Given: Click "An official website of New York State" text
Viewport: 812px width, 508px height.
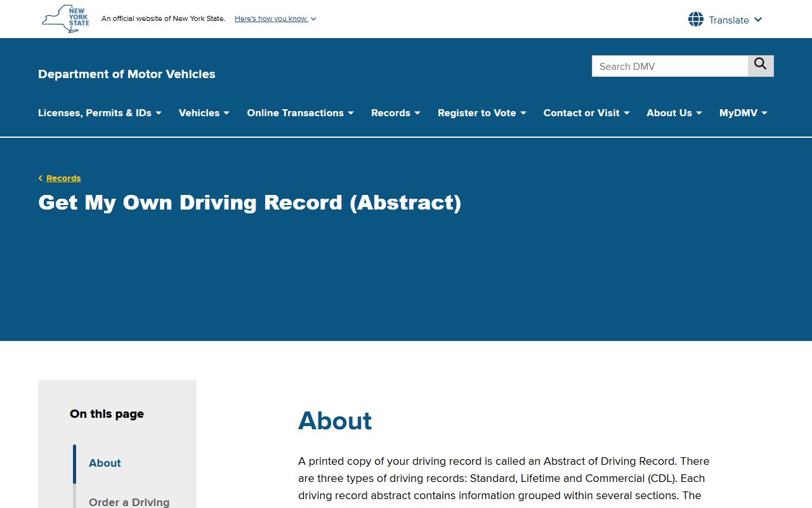Looking at the screenshot, I should click(163, 18).
